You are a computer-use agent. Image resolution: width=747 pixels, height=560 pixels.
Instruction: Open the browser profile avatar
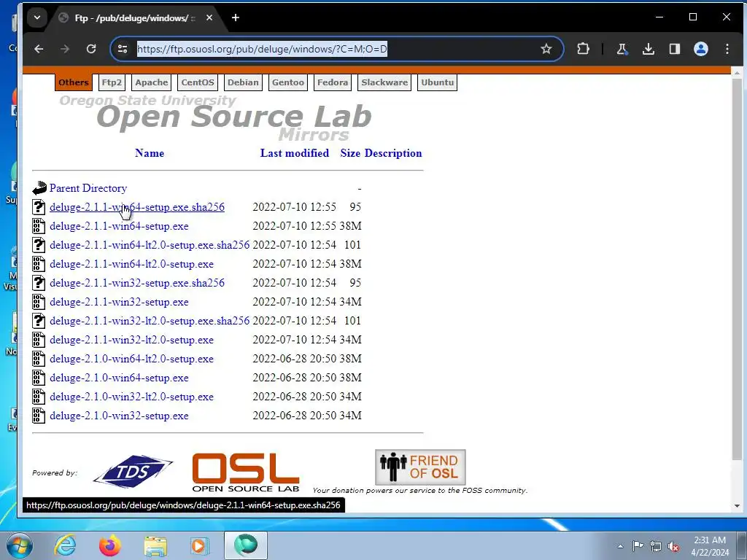701,49
